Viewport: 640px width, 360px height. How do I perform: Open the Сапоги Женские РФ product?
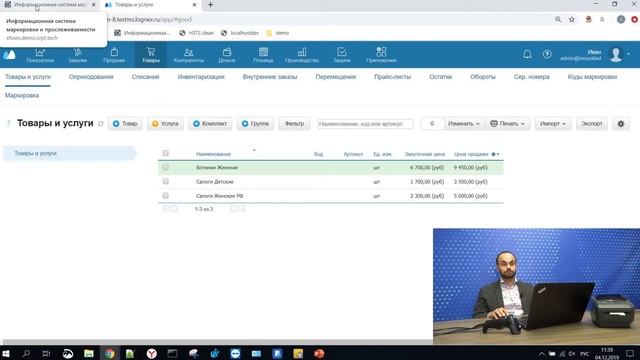219,196
